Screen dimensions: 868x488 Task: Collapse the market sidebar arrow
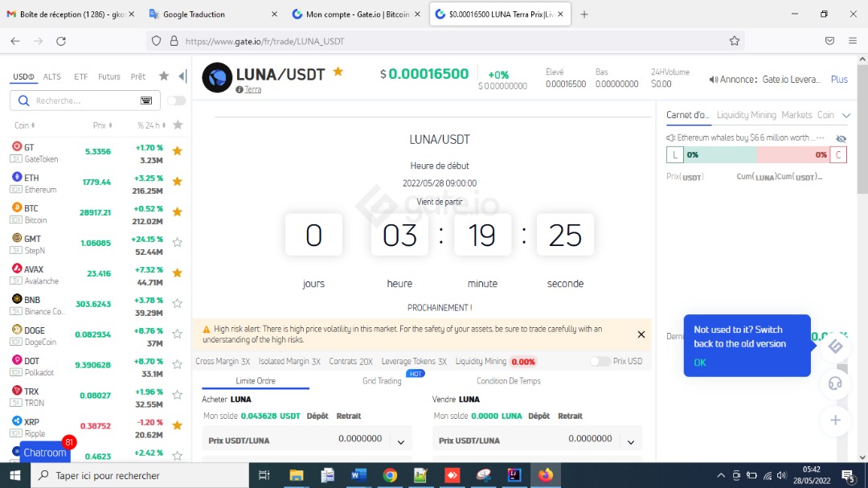182,76
